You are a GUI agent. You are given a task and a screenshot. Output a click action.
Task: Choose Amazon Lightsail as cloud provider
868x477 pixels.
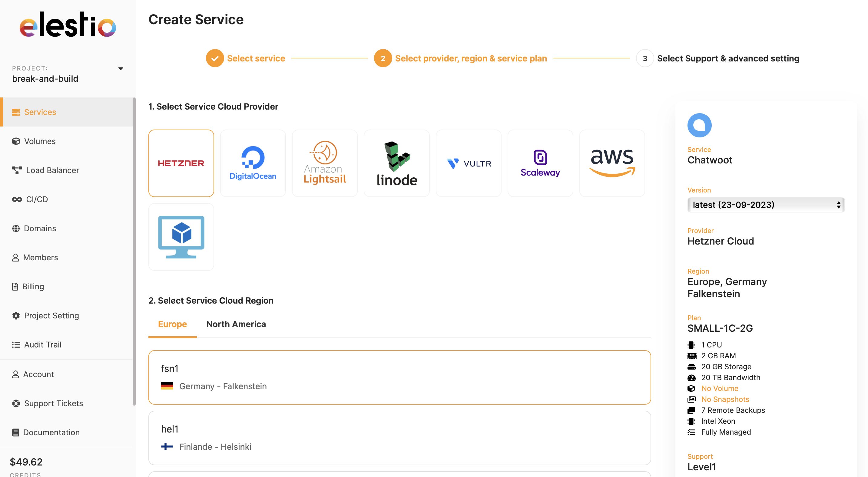(324, 163)
